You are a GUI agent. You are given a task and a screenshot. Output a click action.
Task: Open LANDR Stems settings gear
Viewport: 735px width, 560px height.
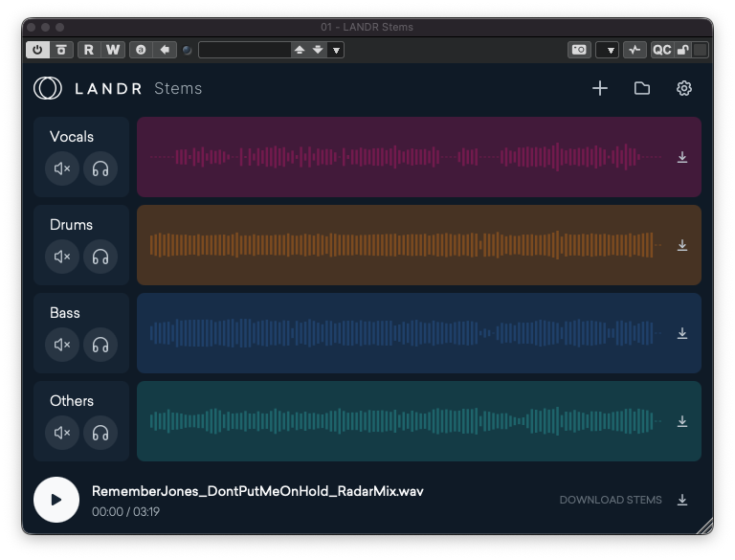684,88
